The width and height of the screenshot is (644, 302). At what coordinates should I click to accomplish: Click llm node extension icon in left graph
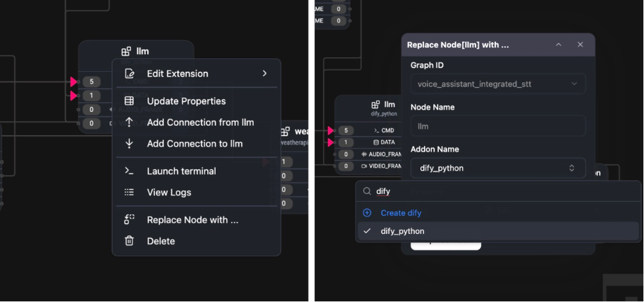[127, 52]
